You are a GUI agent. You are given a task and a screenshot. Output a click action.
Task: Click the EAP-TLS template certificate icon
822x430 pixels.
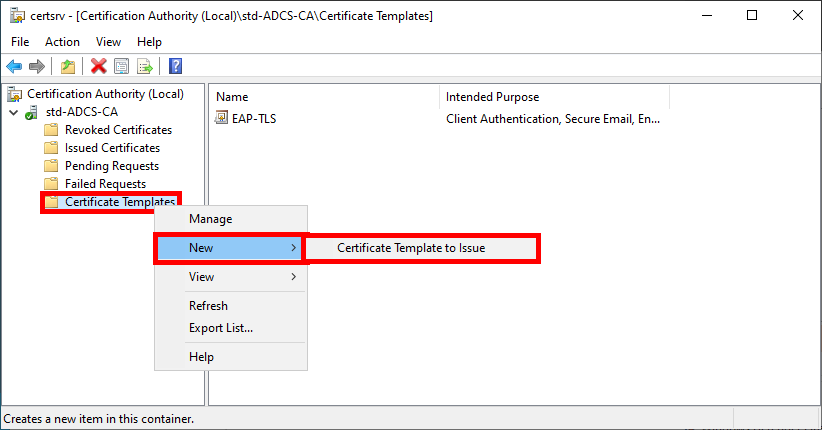point(221,118)
